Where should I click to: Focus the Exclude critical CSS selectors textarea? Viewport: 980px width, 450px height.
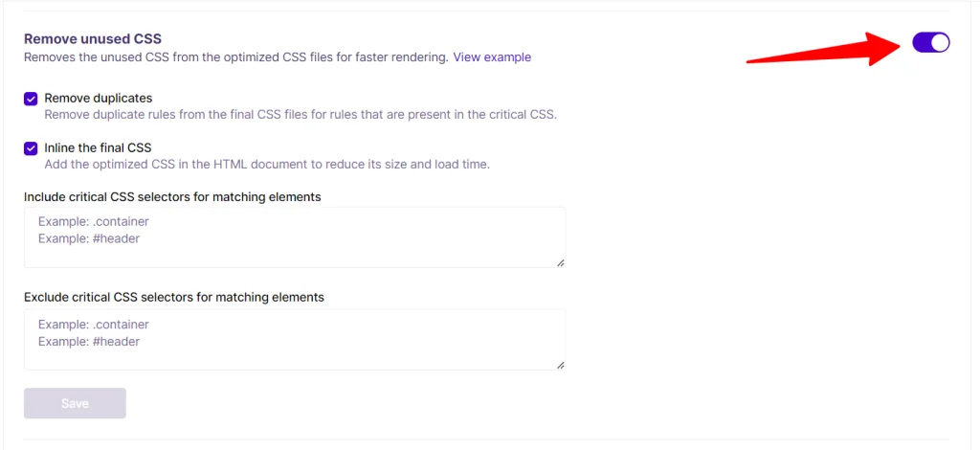tap(295, 339)
